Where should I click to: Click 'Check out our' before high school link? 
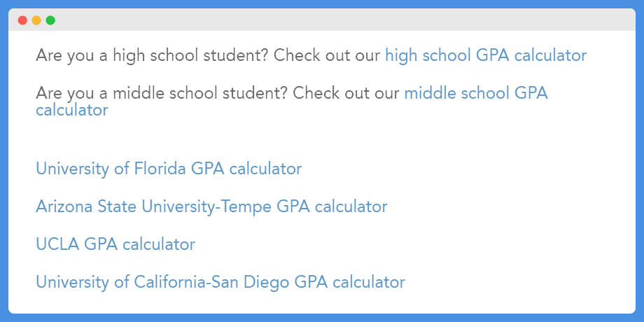pyautogui.click(x=327, y=55)
